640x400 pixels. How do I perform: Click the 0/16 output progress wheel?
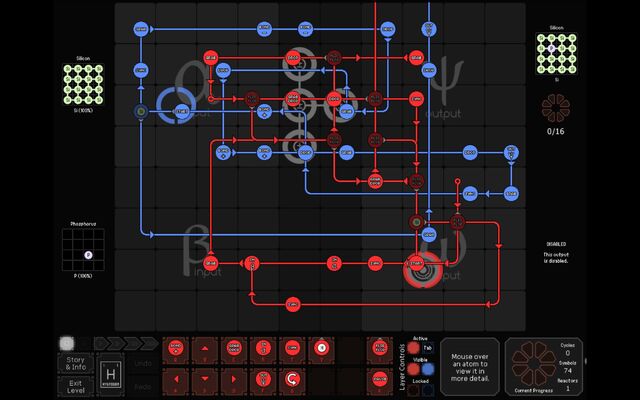click(556, 108)
